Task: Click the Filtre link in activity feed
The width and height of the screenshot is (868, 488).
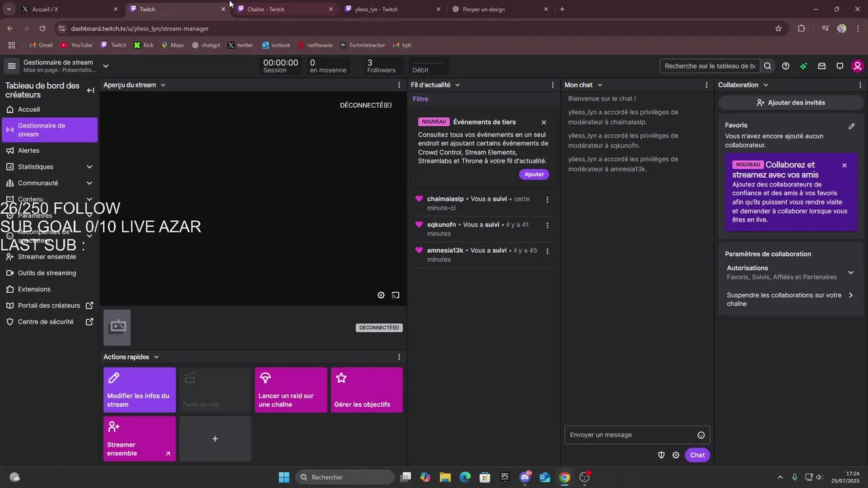Action: pos(420,99)
